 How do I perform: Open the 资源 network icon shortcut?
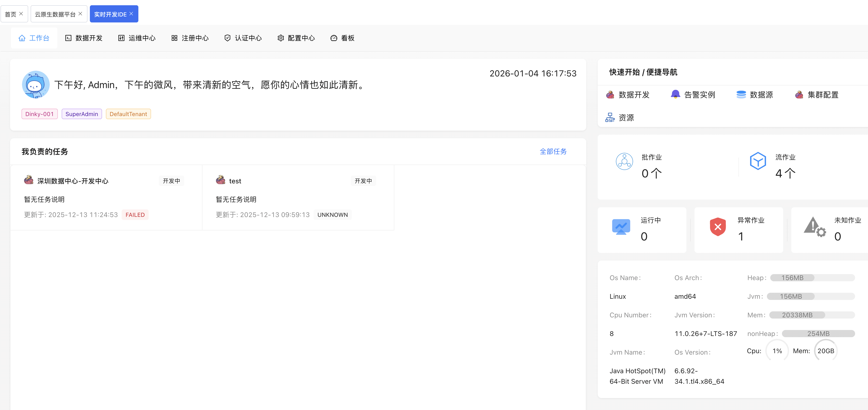coord(610,117)
